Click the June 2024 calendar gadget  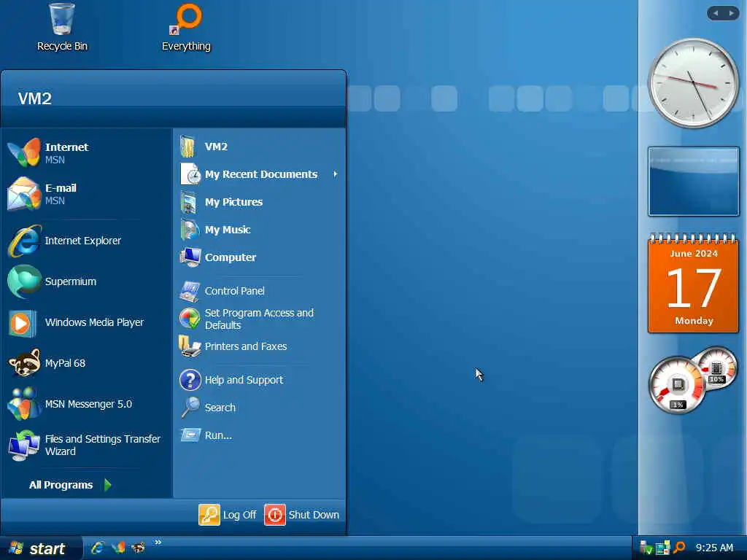[694, 283]
